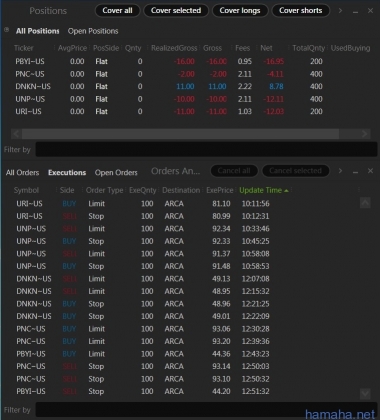Select DNKN~US execution at 12:22:09

[x=185, y=316]
